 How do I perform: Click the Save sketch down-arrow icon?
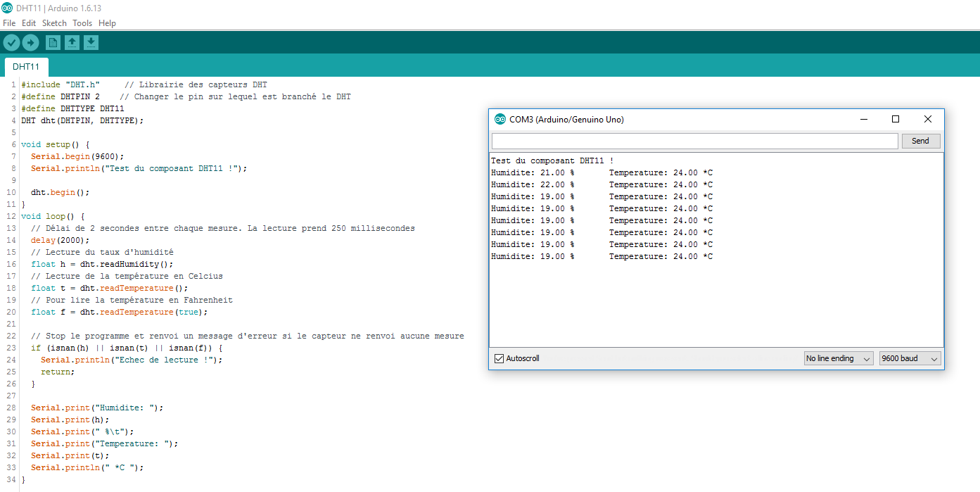[x=91, y=43]
